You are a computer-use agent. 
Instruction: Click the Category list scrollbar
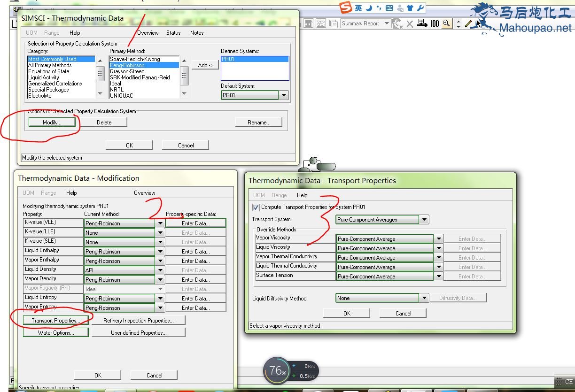[x=100, y=77]
